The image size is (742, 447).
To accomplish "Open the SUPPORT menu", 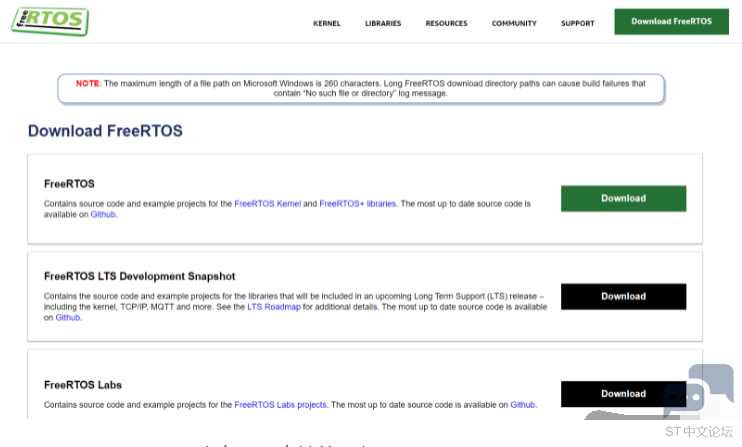I will click(x=577, y=23).
